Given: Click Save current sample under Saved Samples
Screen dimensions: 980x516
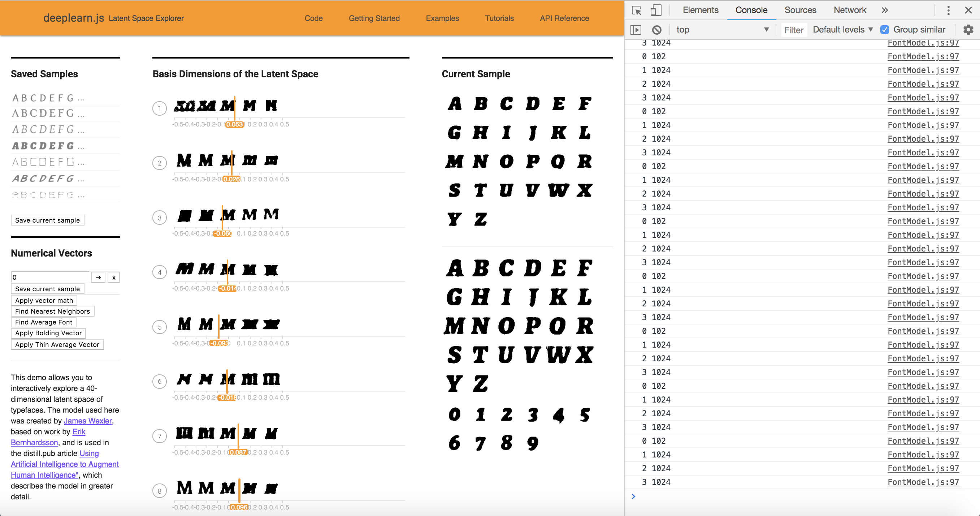Looking at the screenshot, I should coord(48,220).
